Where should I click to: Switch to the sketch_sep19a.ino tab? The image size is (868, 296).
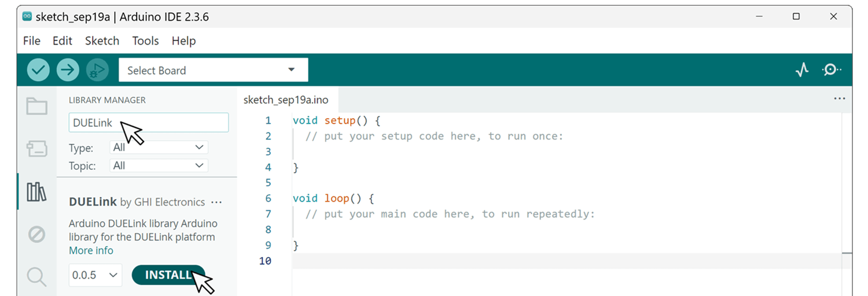pos(286,100)
